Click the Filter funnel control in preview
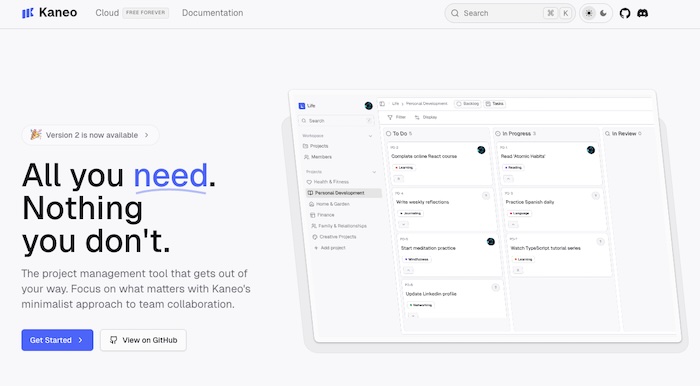The height and width of the screenshot is (386, 700). click(x=396, y=117)
